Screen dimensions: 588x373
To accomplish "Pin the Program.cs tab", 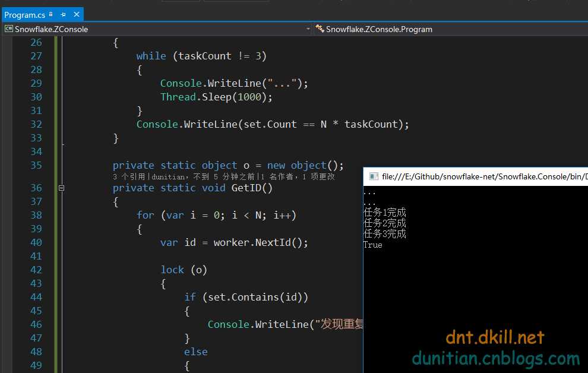I will (x=63, y=15).
